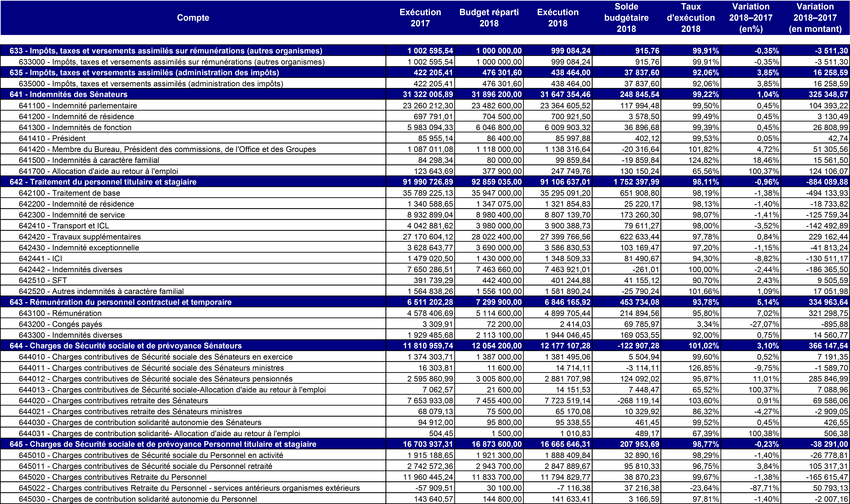Click the 635000 administration des impôts row

pyautogui.click(x=151, y=84)
